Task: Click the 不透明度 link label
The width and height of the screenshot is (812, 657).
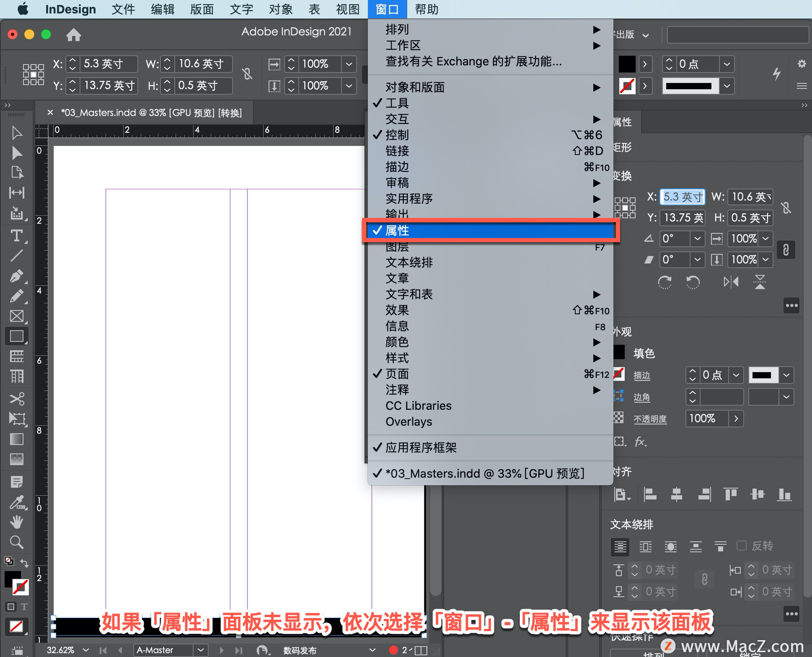Action: [x=650, y=419]
